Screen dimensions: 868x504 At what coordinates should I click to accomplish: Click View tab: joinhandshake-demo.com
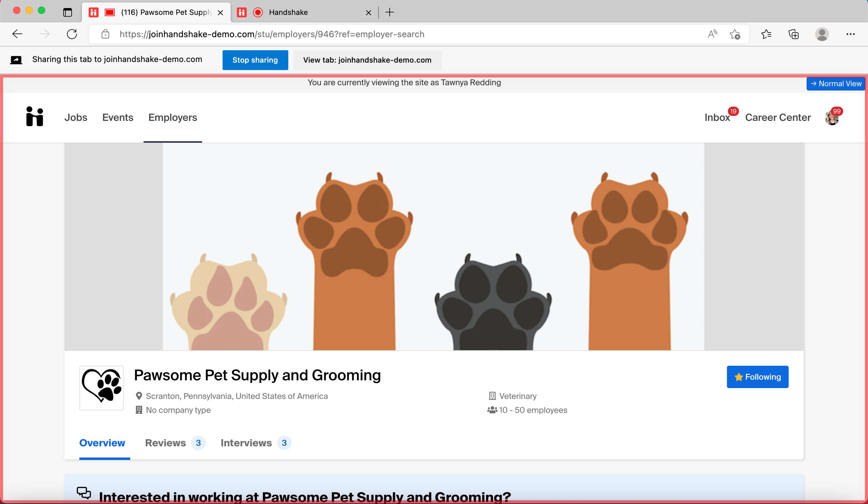point(367,60)
